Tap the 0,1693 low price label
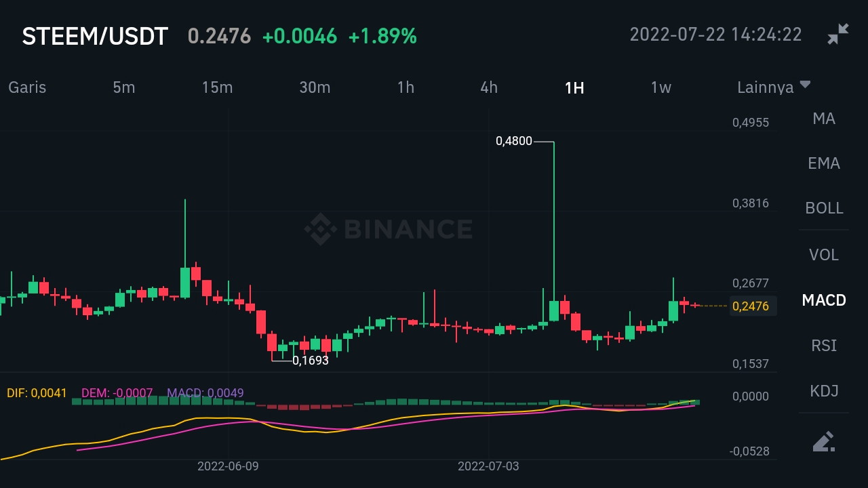The image size is (868, 488). pos(311,361)
